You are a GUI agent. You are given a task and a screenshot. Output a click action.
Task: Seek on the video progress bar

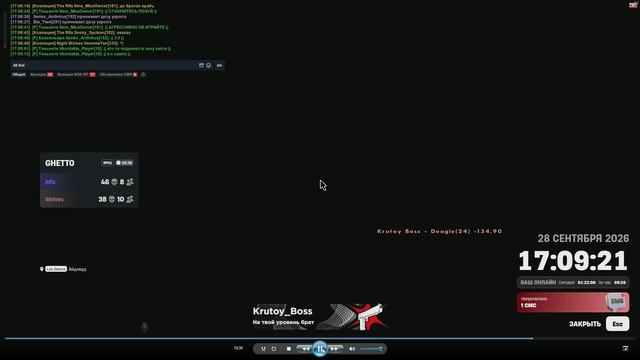(320, 338)
